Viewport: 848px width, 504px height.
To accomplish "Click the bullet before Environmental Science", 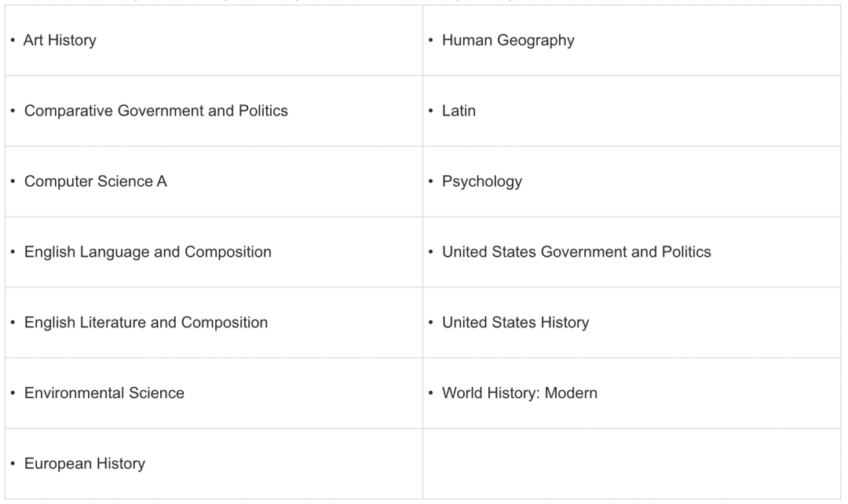I will (13, 393).
